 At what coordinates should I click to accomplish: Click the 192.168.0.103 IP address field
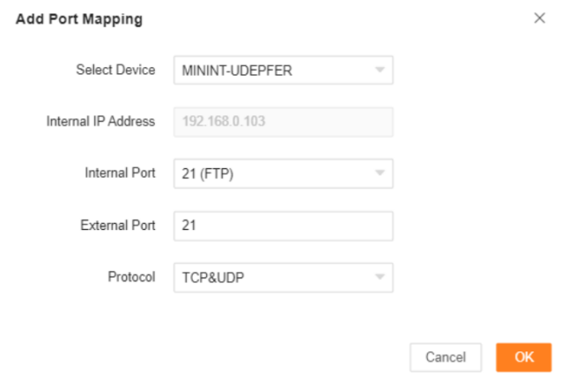(223, 122)
